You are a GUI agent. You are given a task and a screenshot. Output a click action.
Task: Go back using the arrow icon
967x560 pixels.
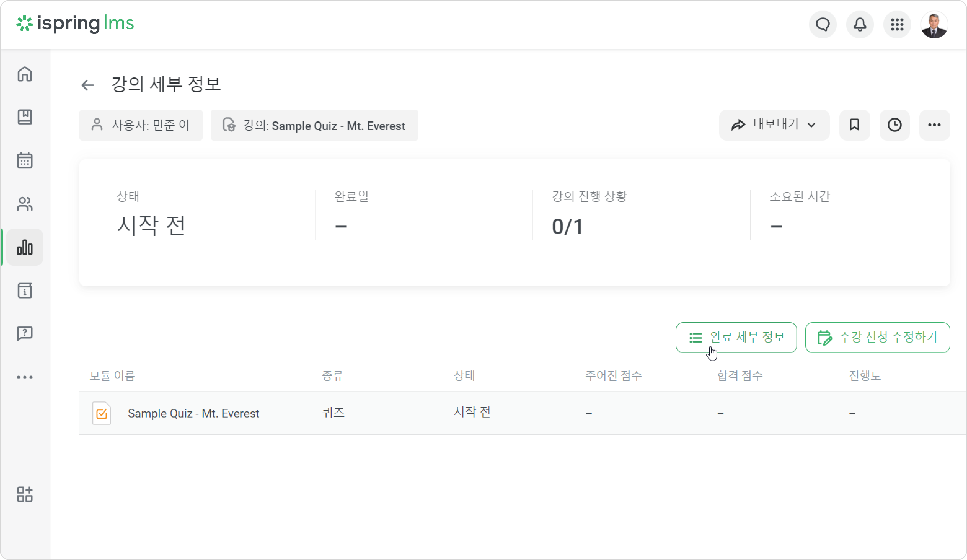pos(88,85)
